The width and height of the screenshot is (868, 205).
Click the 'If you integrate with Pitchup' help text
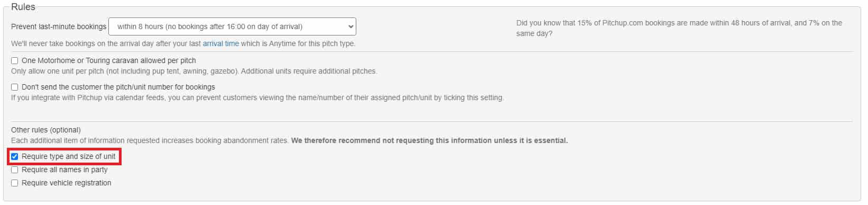coord(257,97)
